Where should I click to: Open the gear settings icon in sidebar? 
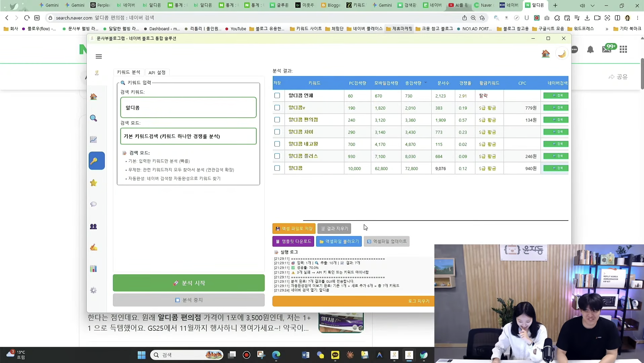click(x=93, y=290)
